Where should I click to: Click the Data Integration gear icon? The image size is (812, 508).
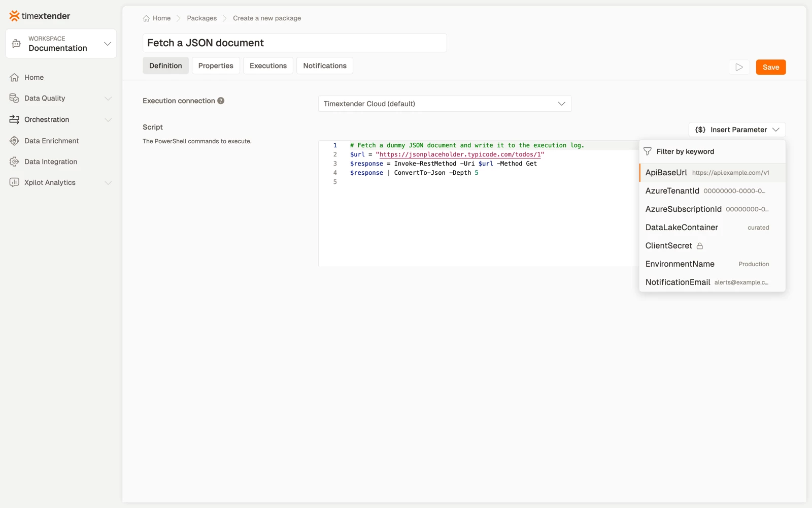pos(14,162)
